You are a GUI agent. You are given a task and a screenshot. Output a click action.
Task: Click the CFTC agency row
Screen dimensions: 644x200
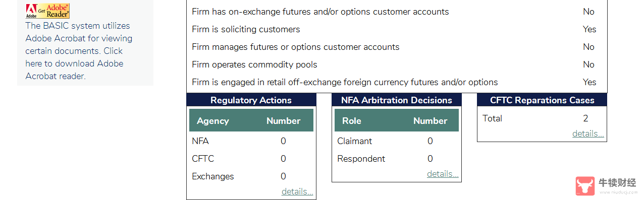(251, 159)
